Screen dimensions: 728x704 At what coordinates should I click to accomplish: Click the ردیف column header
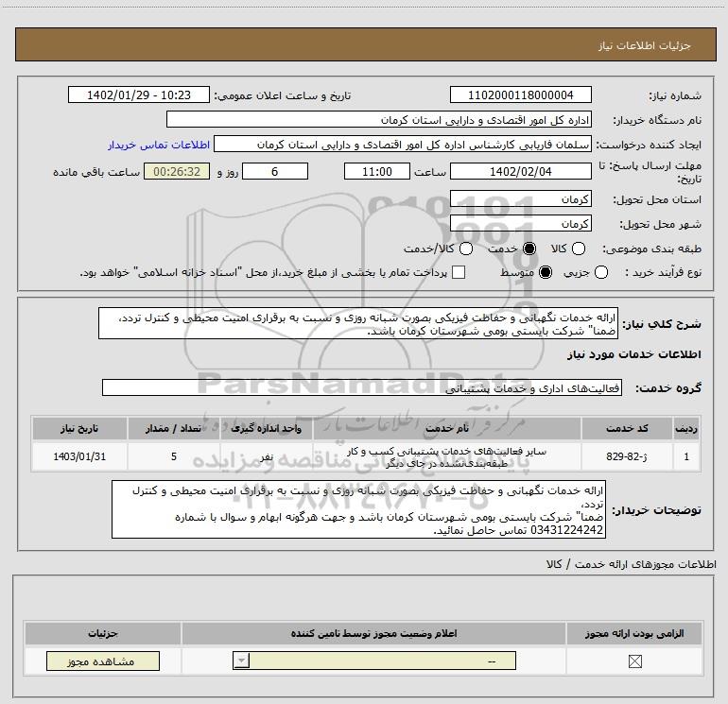[x=686, y=428]
